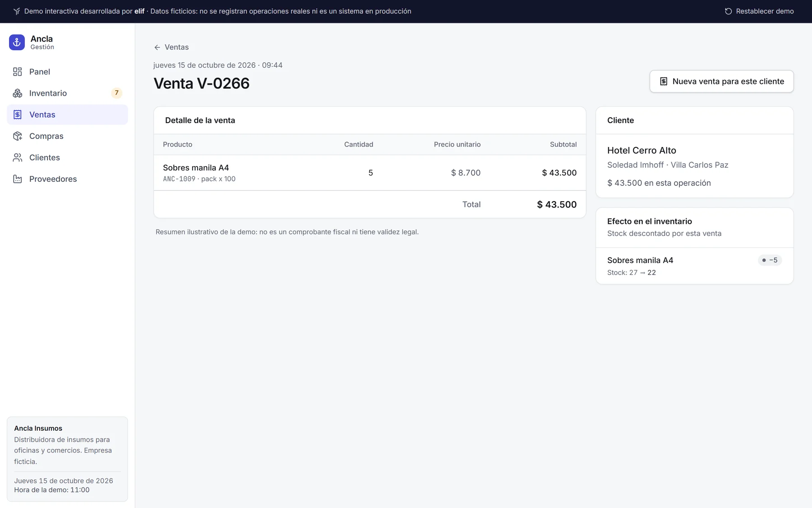Click the Panel dashboard icon
This screenshot has width=812, height=508.
pyautogui.click(x=18, y=72)
